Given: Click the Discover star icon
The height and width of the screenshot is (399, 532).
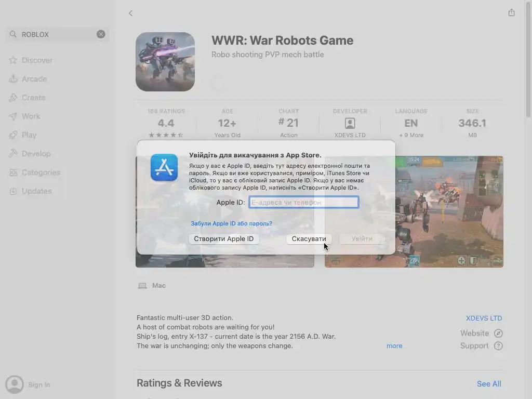Looking at the screenshot, I should pyautogui.click(x=13, y=60).
